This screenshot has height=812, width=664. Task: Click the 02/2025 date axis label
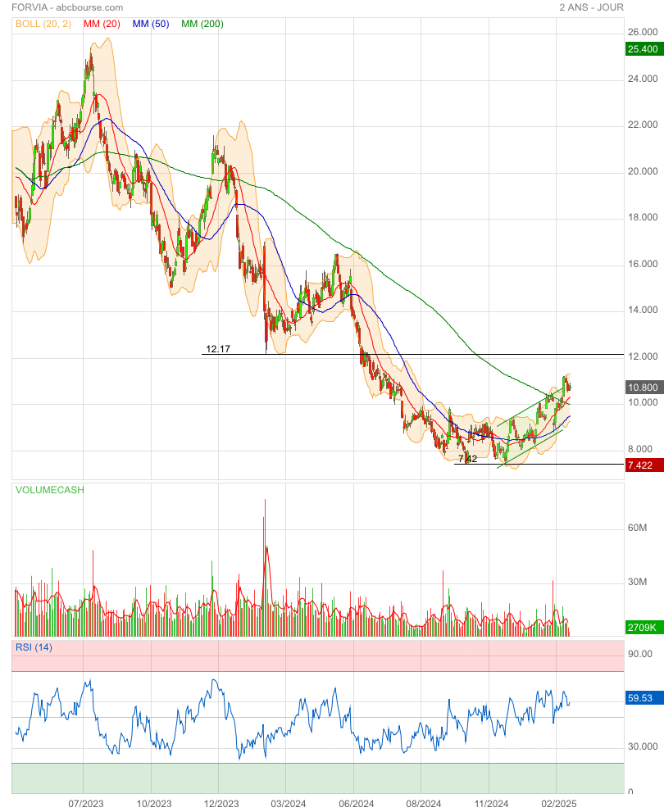tap(559, 804)
